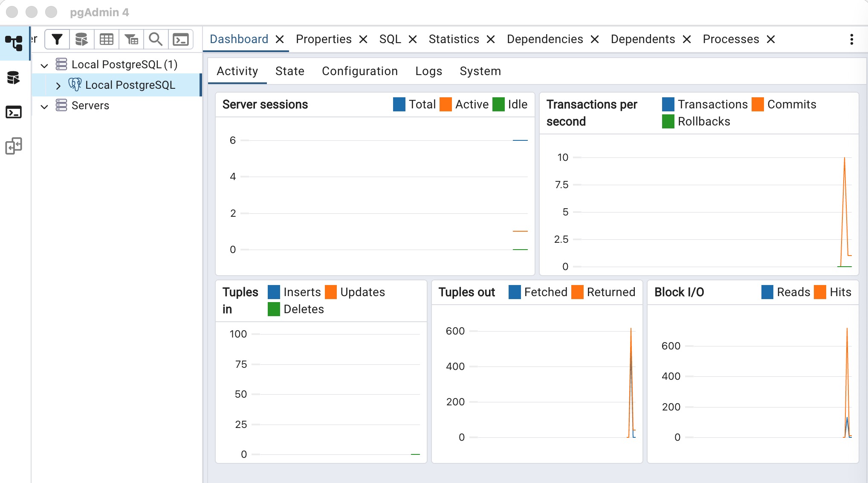Open the PSQL workspace sidebar icon

coord(14,112)
